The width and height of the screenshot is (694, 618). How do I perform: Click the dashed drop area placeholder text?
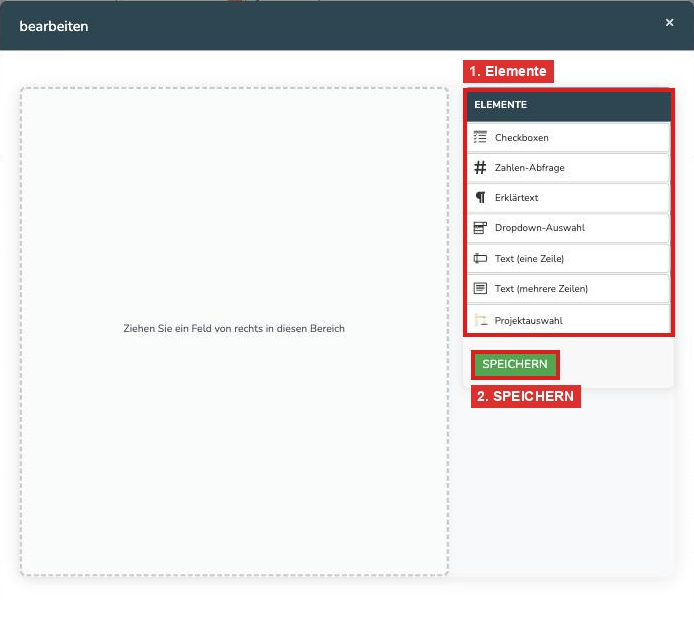tap(234, 328)
